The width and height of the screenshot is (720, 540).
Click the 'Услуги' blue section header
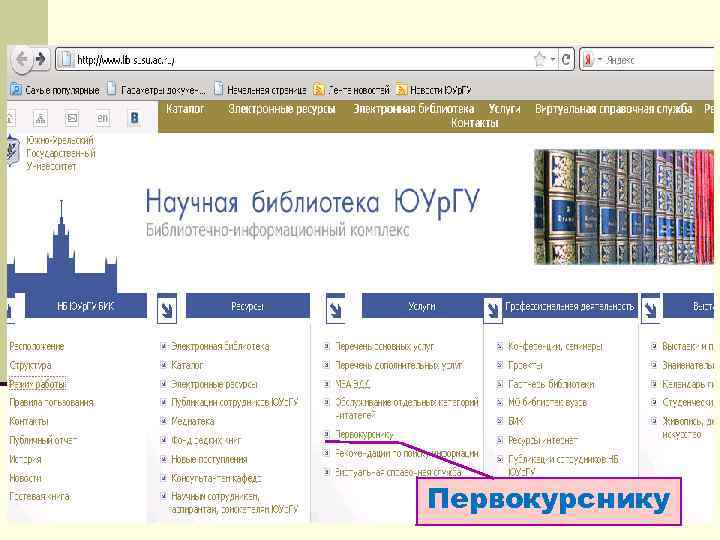[x=422, y=306]
